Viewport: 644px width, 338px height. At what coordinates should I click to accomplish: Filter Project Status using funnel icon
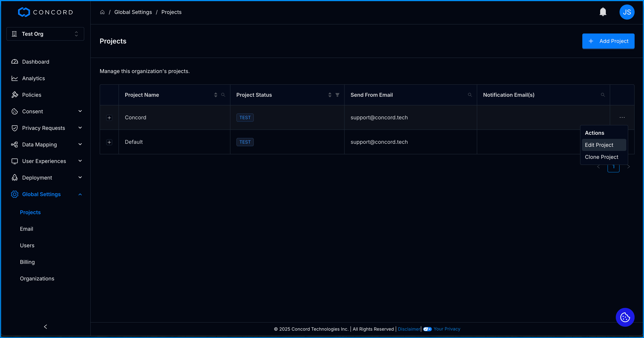click(337, 95)
